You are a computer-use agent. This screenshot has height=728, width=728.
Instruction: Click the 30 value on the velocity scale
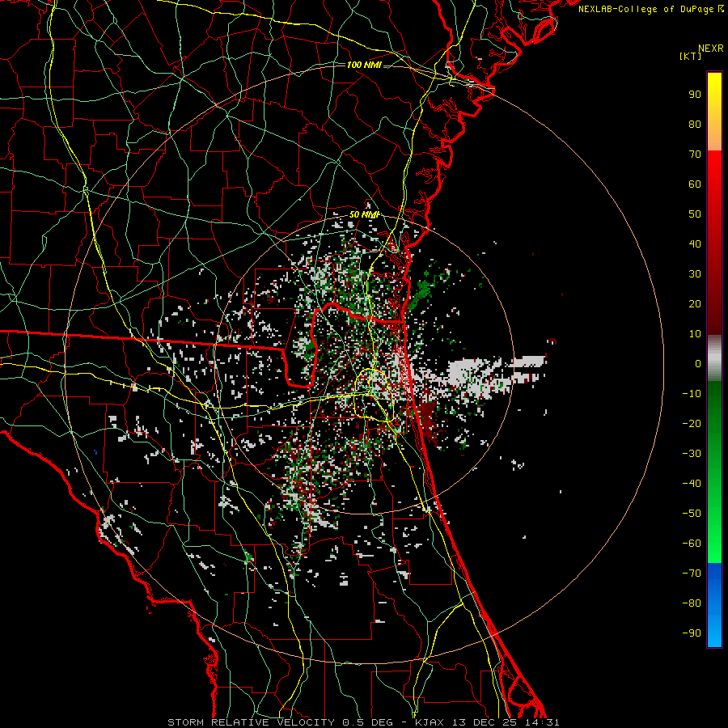[695, 274]
